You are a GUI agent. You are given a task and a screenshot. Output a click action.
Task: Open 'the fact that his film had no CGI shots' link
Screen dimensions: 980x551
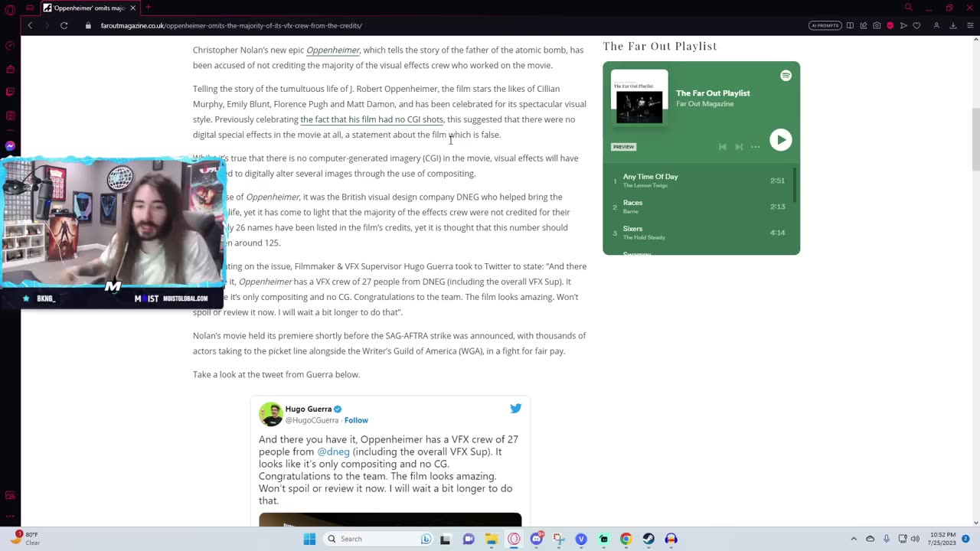click(x=371, y=119)
